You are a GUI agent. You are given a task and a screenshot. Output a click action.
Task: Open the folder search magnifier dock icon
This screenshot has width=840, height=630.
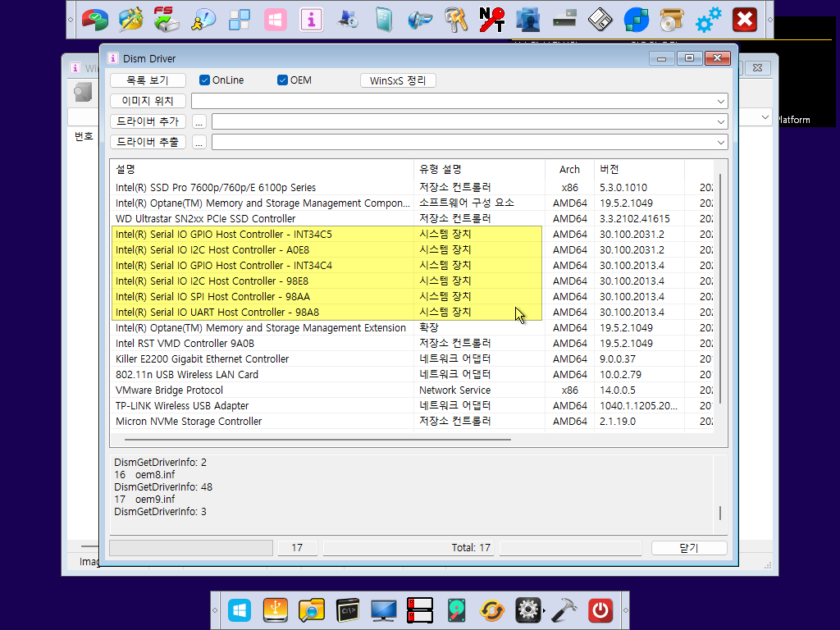[311, 610]
